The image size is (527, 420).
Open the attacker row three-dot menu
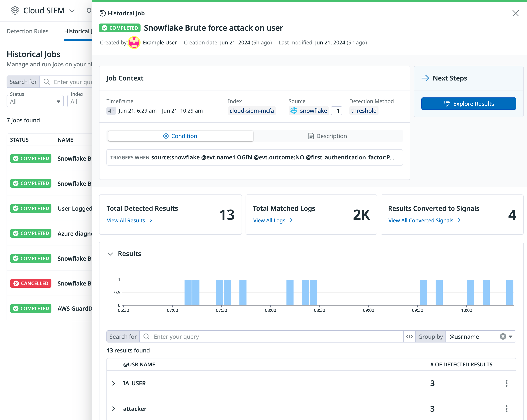coord(506,408)
